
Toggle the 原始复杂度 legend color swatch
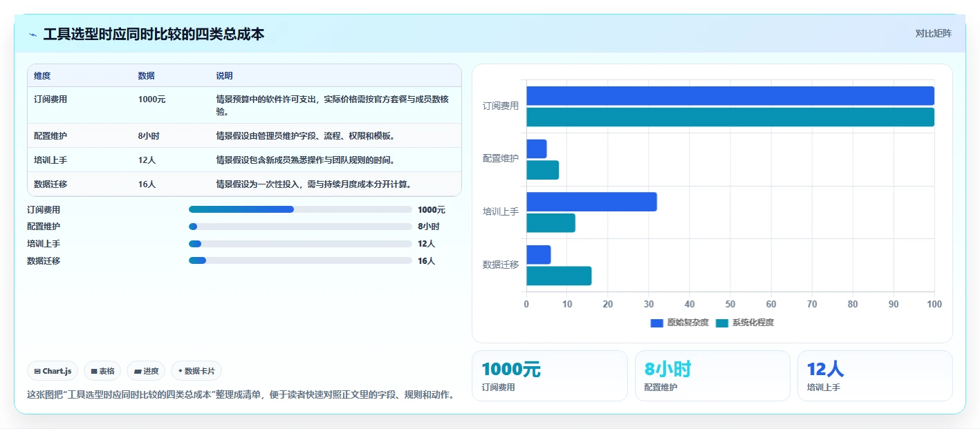tap(656, 323)
